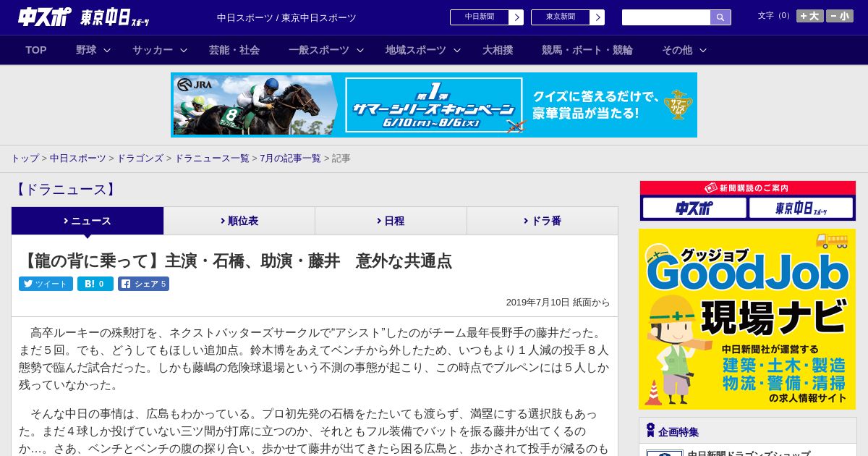Open the 野球 menu

86,50
